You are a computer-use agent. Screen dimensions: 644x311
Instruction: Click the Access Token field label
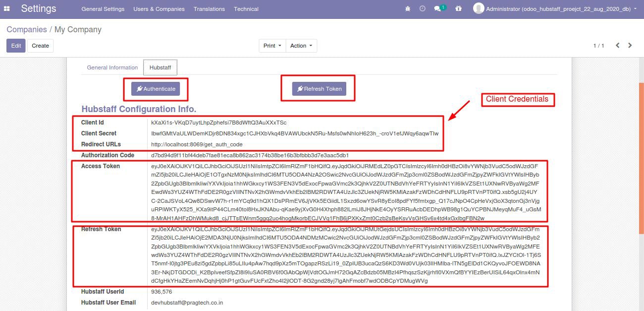point(101,166)
